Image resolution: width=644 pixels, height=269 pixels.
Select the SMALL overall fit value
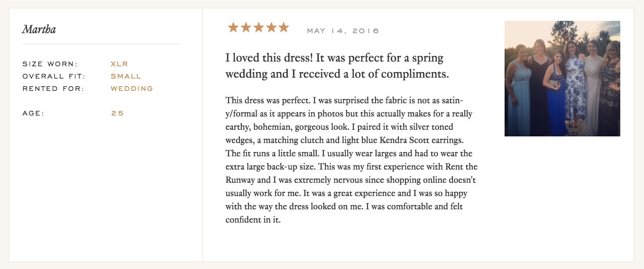click(126, 76)
